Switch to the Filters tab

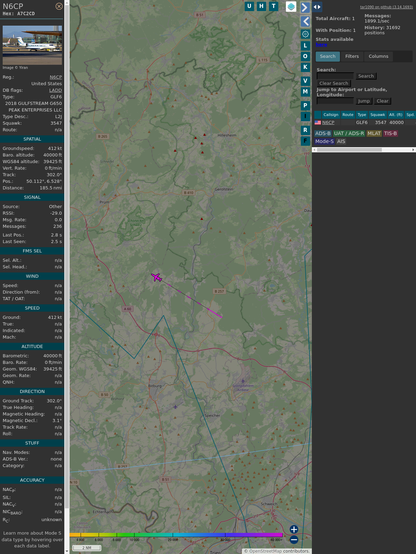352,56
